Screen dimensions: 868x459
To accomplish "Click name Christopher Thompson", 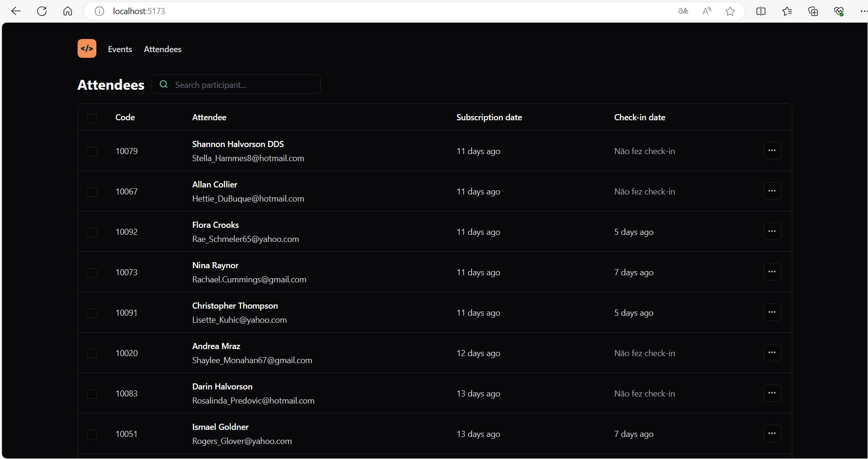I will (235, 306).
